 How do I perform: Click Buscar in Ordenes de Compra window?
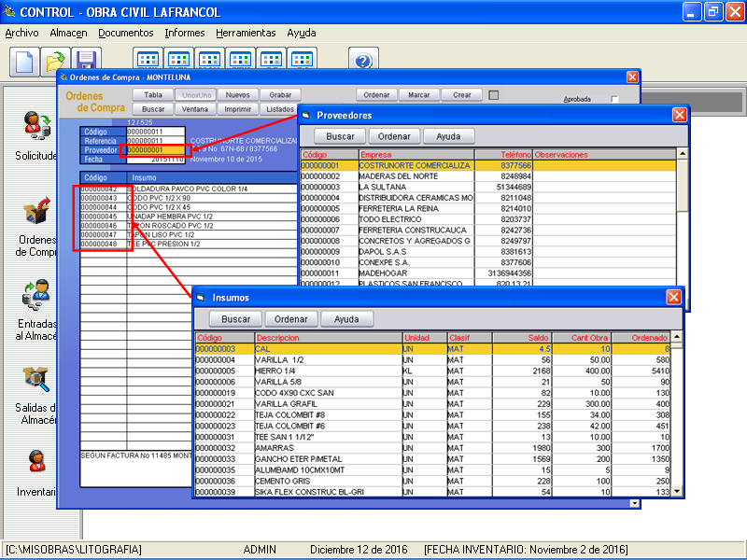153,109
